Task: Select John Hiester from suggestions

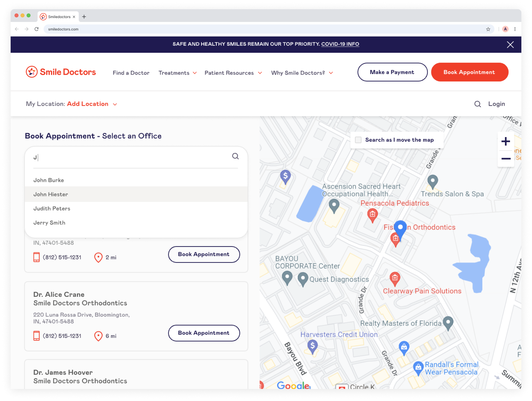Action: 136,194
